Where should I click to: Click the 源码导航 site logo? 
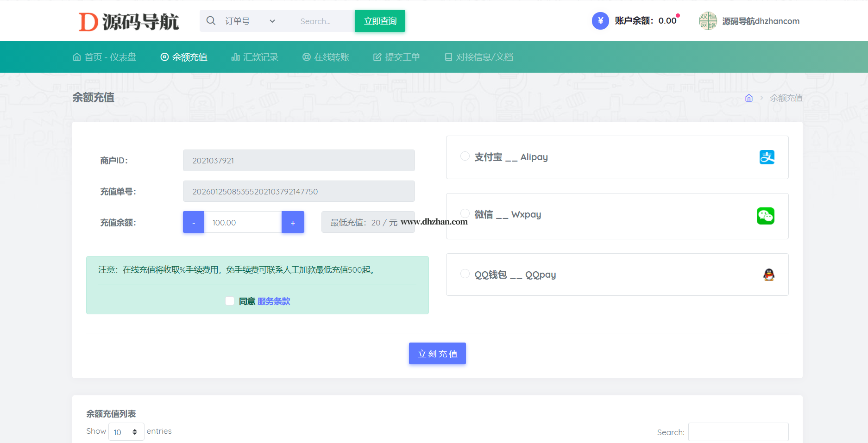(129, 22)
